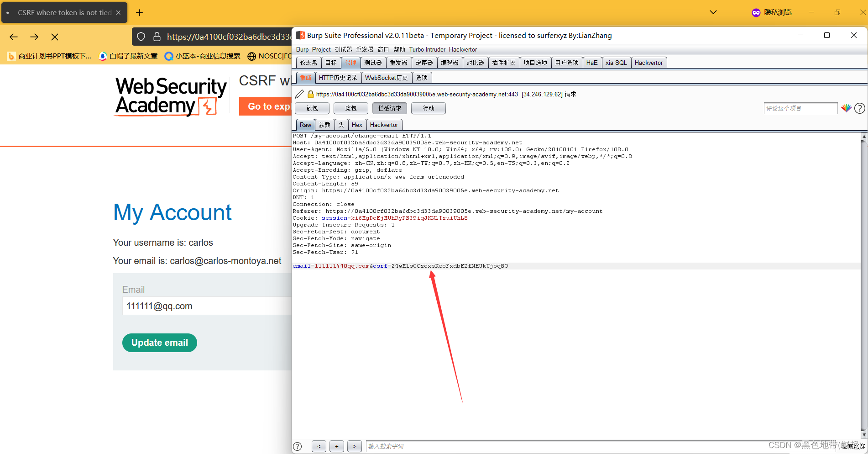Image resolution: width=868 pixels, height=454 pixels.
Task: Switch to the 插件扩展 tab
Action: [x=504, y=63]
